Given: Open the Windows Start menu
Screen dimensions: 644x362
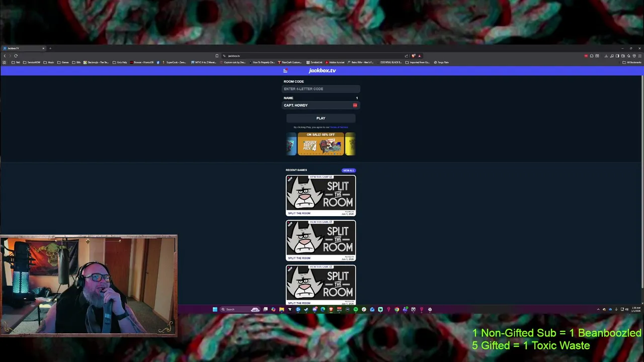Looking at the screenshot, I should [x=215, y=309].
